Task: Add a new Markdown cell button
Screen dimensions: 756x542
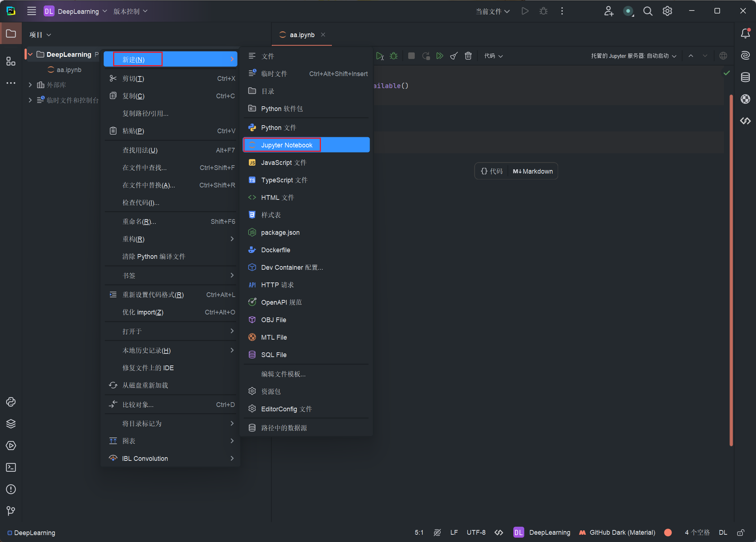Action: [533, 171]
